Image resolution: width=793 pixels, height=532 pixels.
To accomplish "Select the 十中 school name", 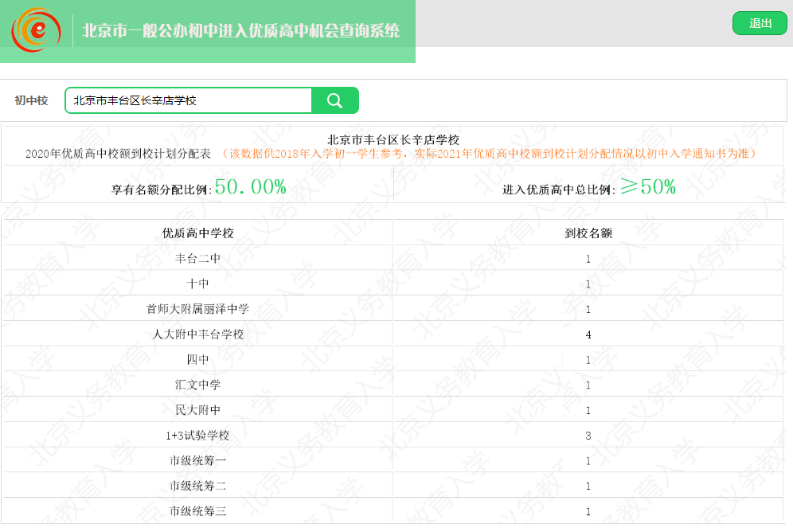I will [197, 284].
